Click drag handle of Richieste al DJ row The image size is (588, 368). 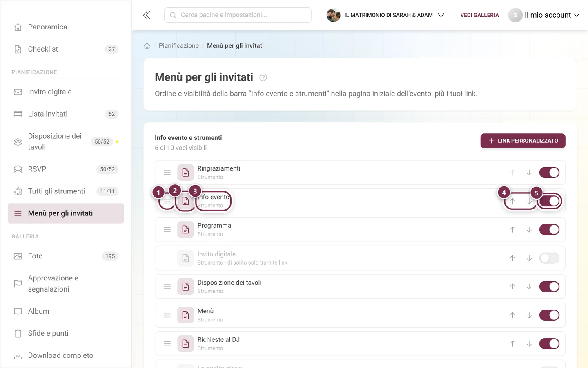click(167, 344)
